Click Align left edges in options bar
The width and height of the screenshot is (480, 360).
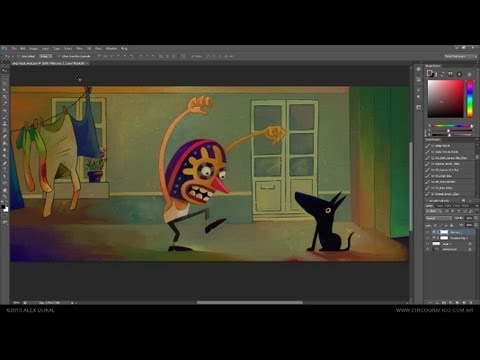point(118,56)
